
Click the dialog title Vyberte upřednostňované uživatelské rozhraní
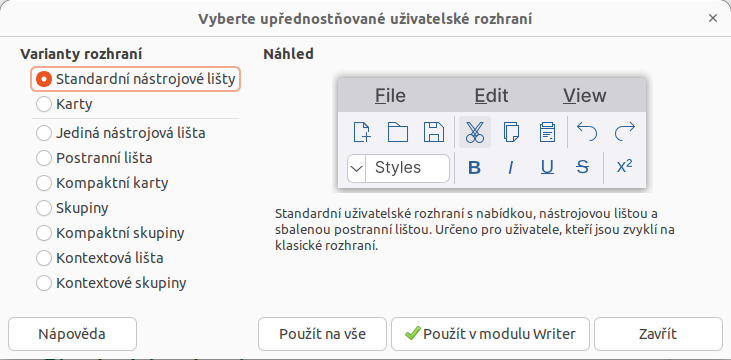coord(366,19)
